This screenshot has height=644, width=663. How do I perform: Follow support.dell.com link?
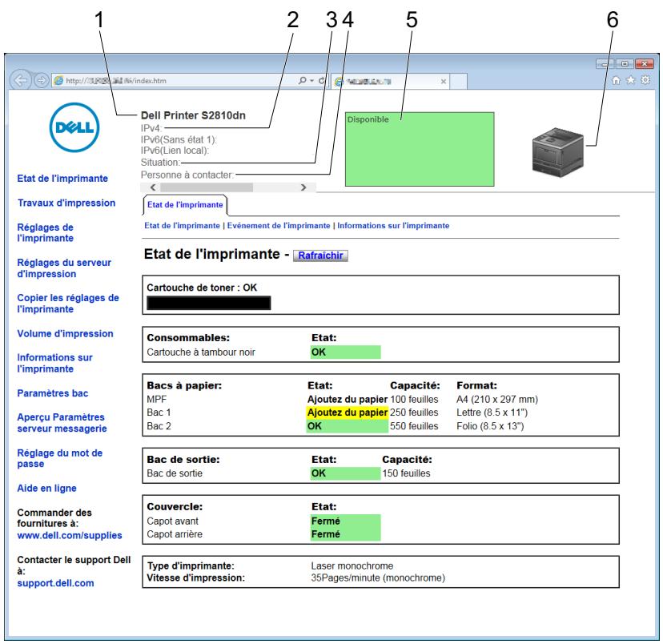(x=55, y=583)
